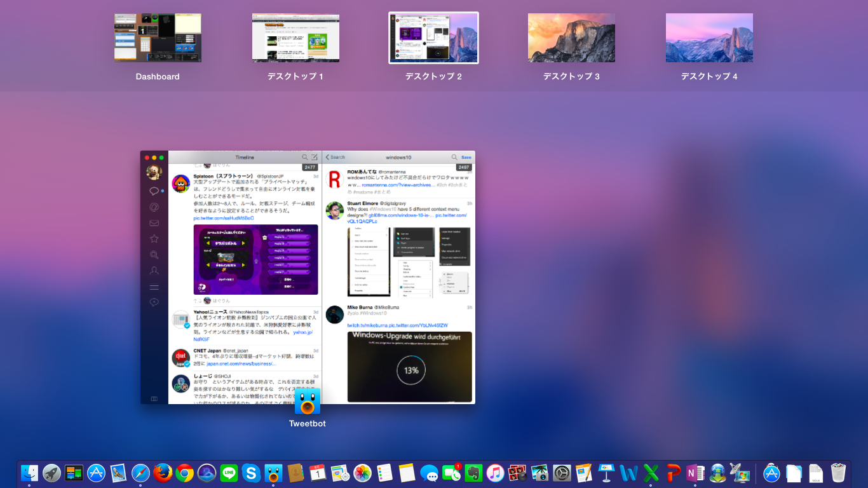Open Reminders icon in Dock
The image size is (868, 488).
click(384, 473)
